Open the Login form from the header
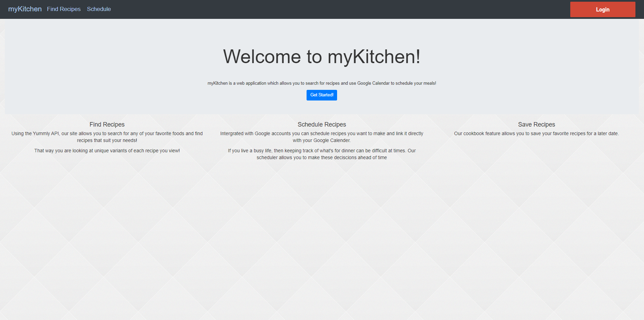The width and height of the screenshot is (644, 320). (602, 9)
